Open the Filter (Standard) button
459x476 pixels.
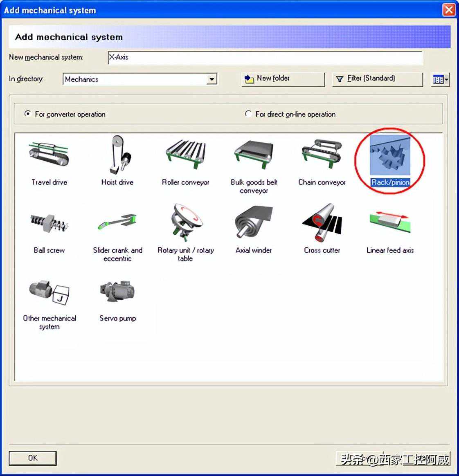pyautogui.click(x=377, y=79)
